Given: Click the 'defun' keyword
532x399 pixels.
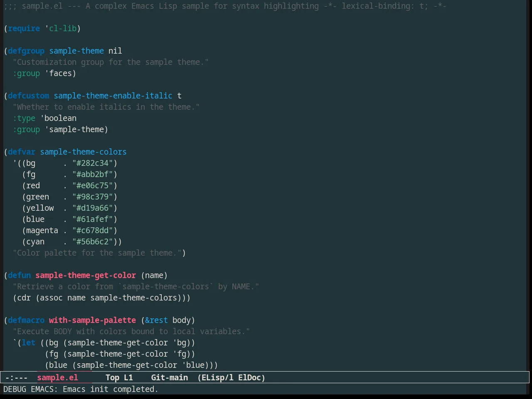Looking at the screenshot, I should pyautogui.click(x=20, y=275).
